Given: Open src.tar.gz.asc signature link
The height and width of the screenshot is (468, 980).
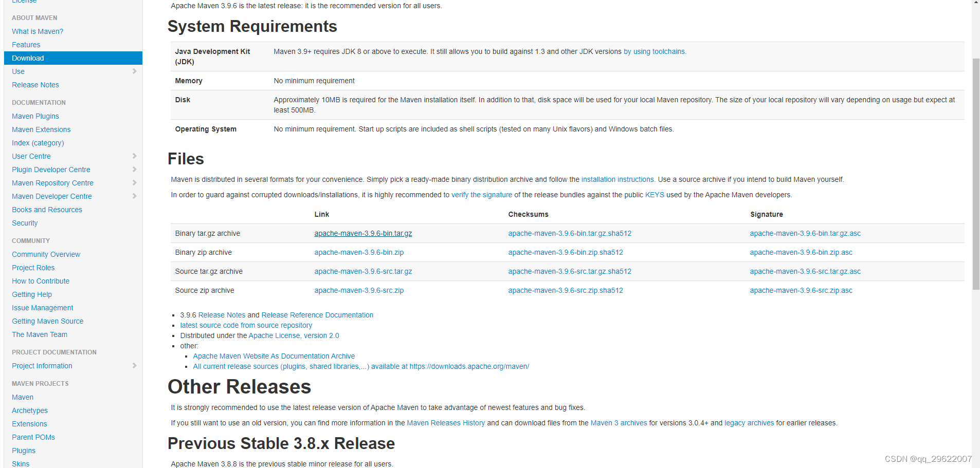Looking at the screenshot, I should (x=805, y=271).
